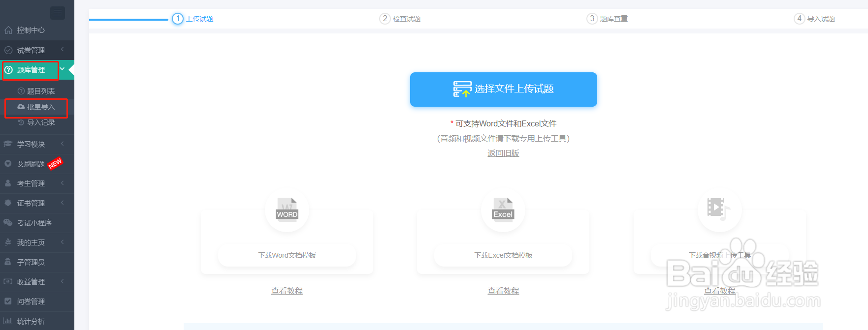The height and width of the screenshot is (330, 868).
Task: Click the history icon beside 导入记录
Action: tap(21, 122)
